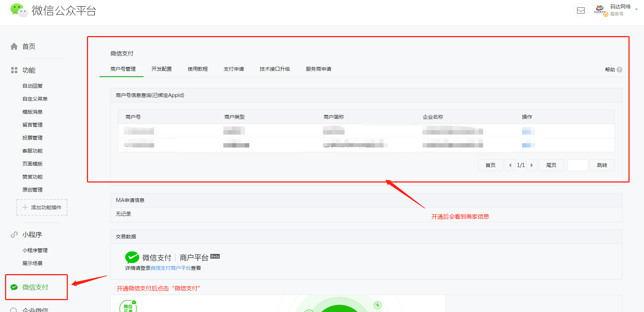644x312 pixels.
Task: Switch to the 使用教程 tab
Action: [x=198, y=69]
